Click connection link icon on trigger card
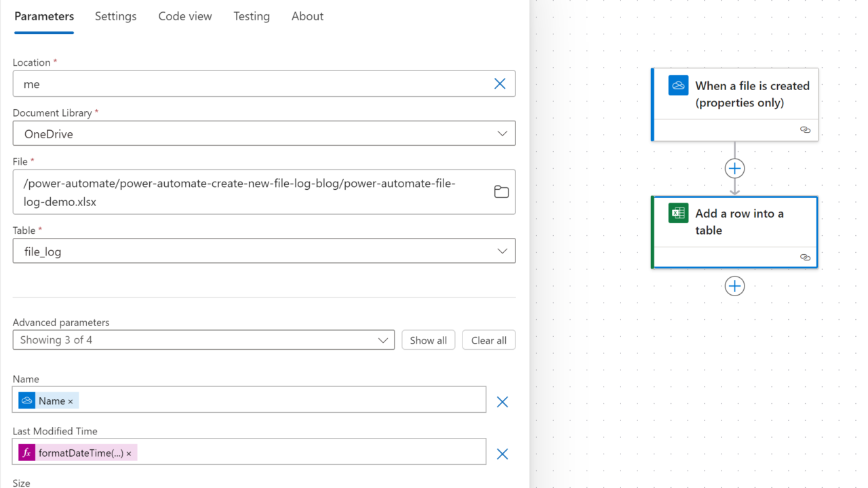This screenshot has width=868, height=488. point(805,129)
